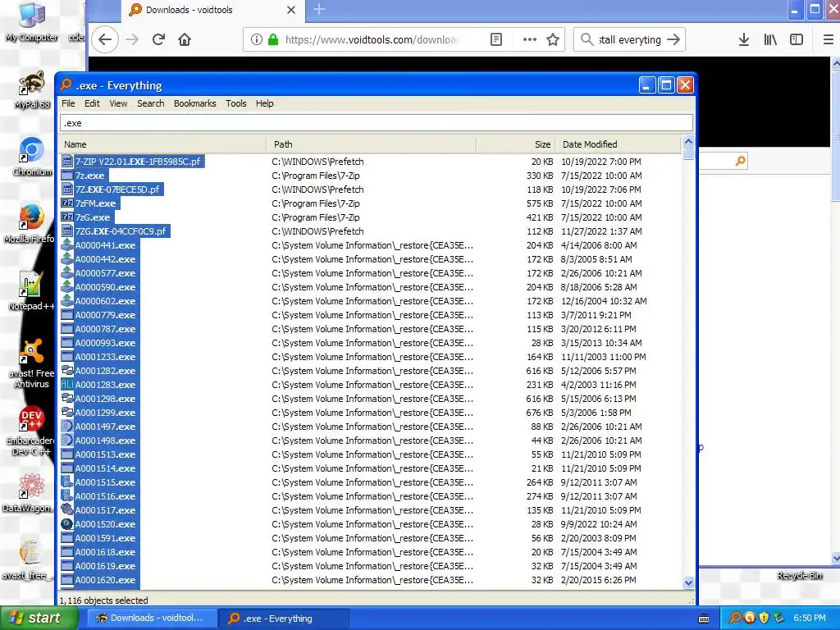Click MyPal 68 desktop icon

coord(32,89)
